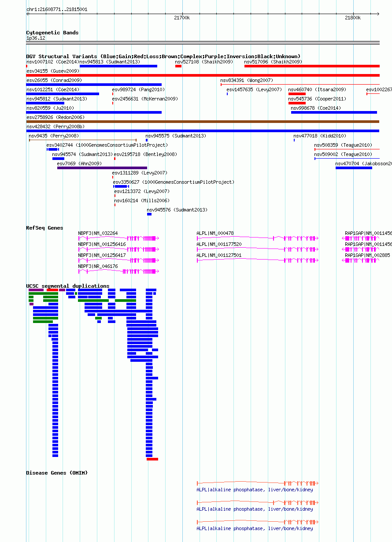This screenshot has height=542, width=392.
Task: Select nsv945576 (Sudmant2013) variant
Action: [149, 214]
